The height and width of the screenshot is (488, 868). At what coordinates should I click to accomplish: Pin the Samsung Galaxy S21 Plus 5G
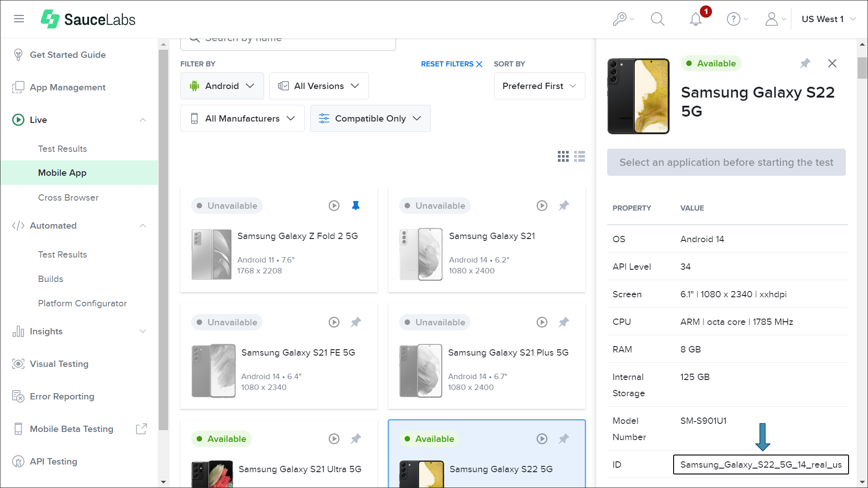point(564,322)
